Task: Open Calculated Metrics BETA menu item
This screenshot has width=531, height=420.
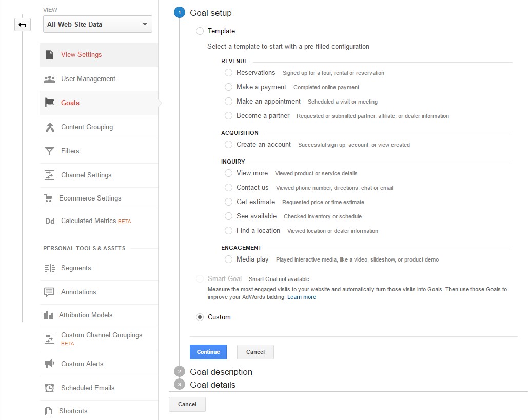Action: click(x=99, y=221)
